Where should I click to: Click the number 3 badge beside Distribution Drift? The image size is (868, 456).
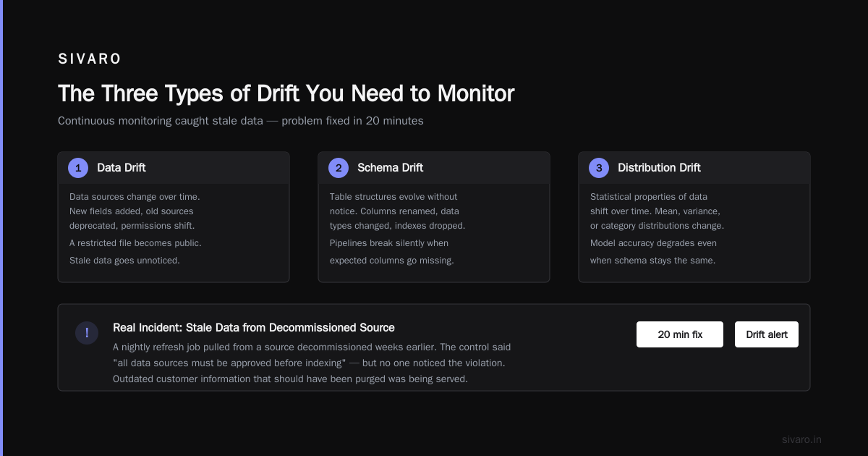[x=599, y=168]
